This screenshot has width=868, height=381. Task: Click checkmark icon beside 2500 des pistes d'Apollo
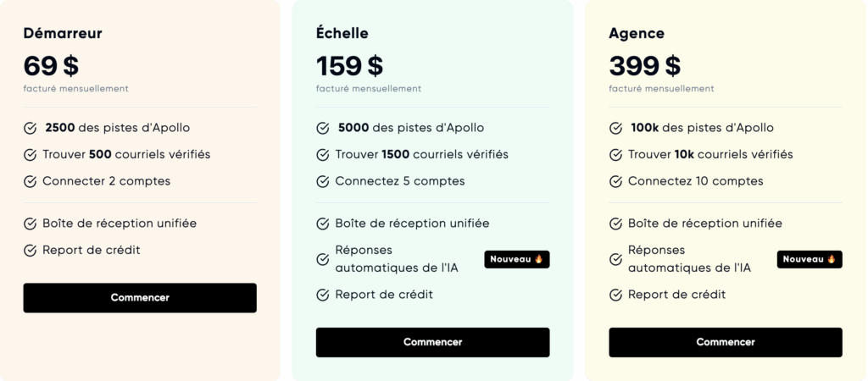[x=31, y=128]
